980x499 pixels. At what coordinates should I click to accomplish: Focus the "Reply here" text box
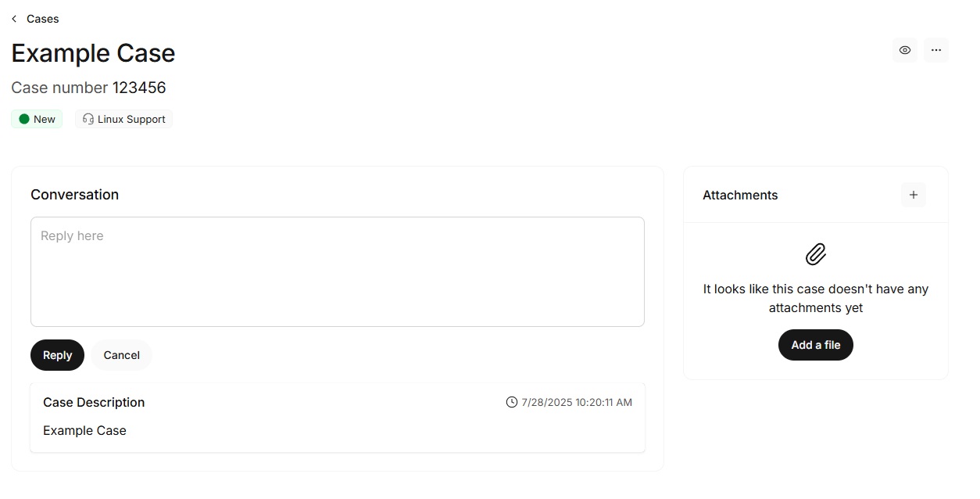click(337, 271)
